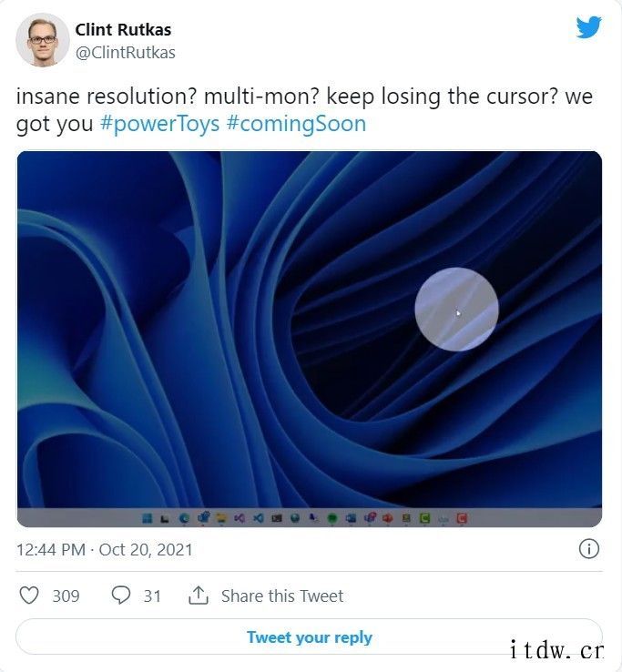This screenshot has width=622, height=672.
Task: Open Clint Rutkas profile picture
Action: point(43,40)
